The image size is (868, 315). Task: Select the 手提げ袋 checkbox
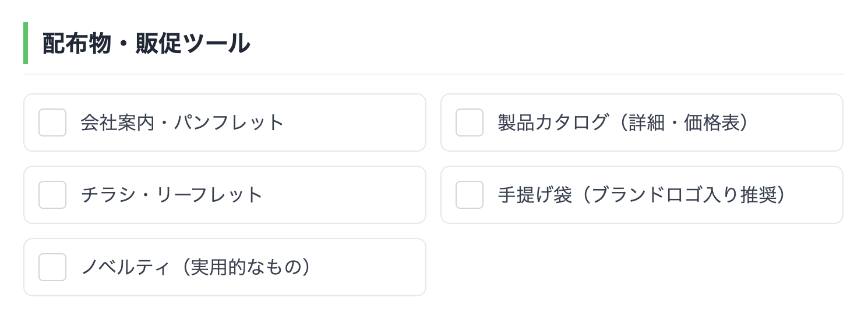[470, 195]
